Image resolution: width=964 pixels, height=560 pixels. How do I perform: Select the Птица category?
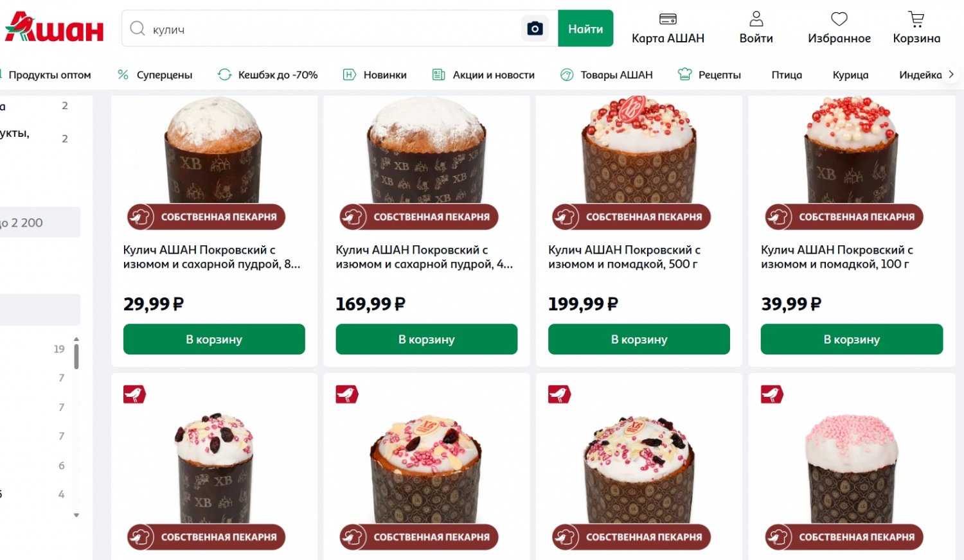point(787,75)
